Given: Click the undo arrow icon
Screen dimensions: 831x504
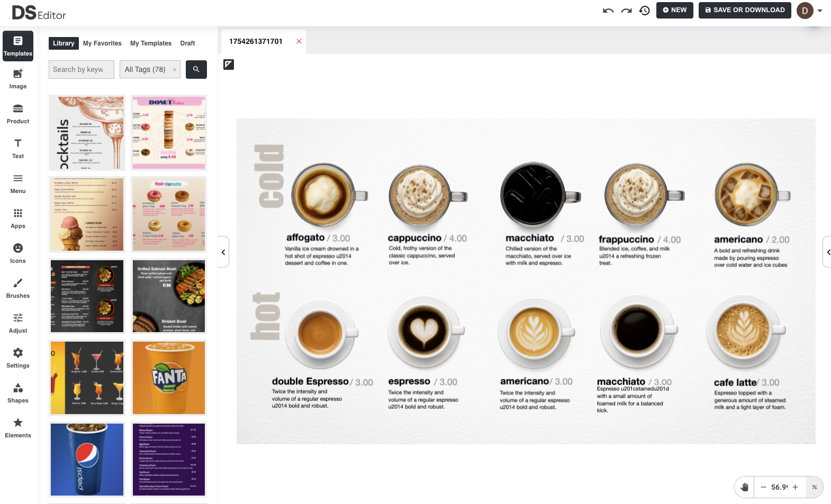Looking at the screenshot, I should pos(608,11).
